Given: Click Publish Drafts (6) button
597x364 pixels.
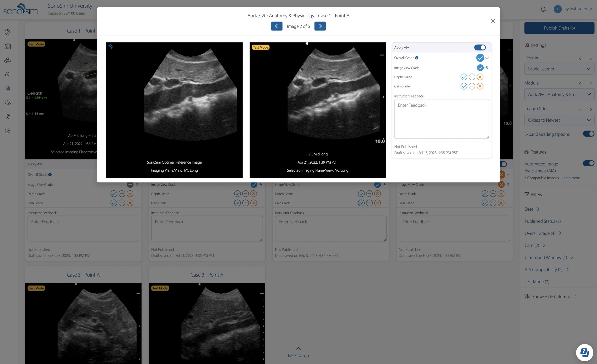Looking at the screenshot, I should 559,28.
